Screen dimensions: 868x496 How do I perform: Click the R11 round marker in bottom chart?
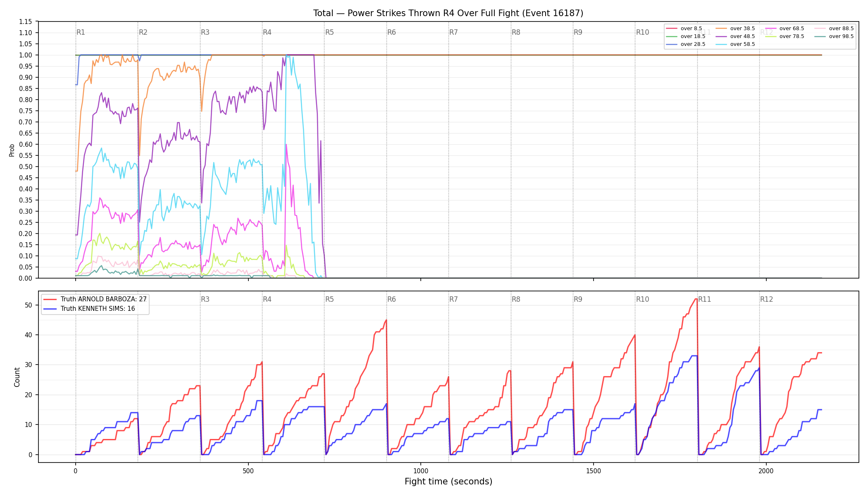click(x=705, y=299)
